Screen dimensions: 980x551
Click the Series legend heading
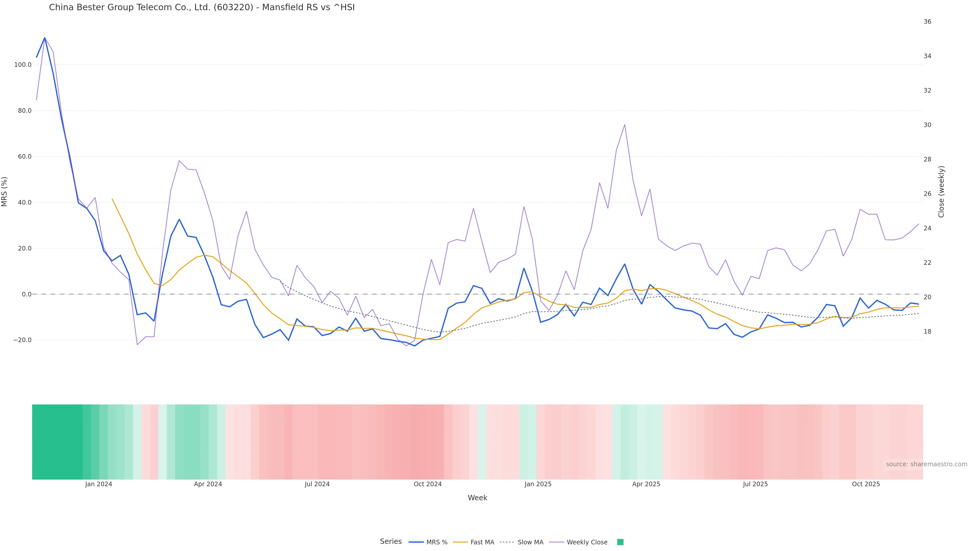click(391, 542)
